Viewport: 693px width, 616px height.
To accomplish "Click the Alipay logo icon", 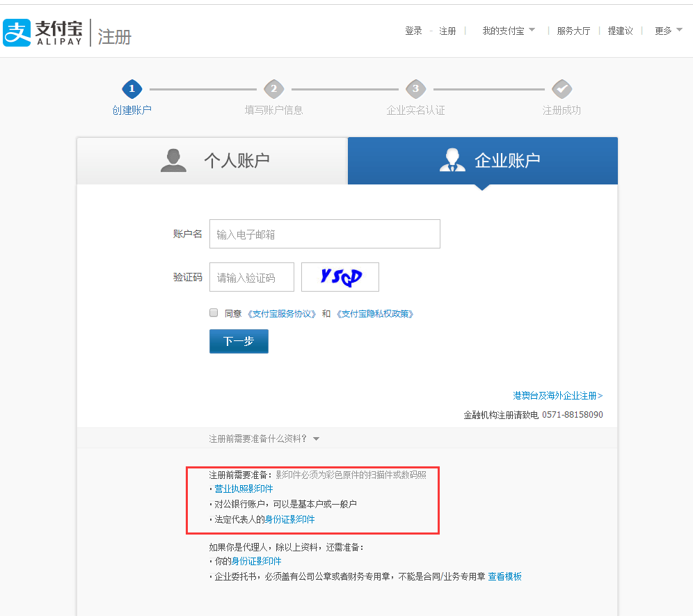I will tap(17, 32).
